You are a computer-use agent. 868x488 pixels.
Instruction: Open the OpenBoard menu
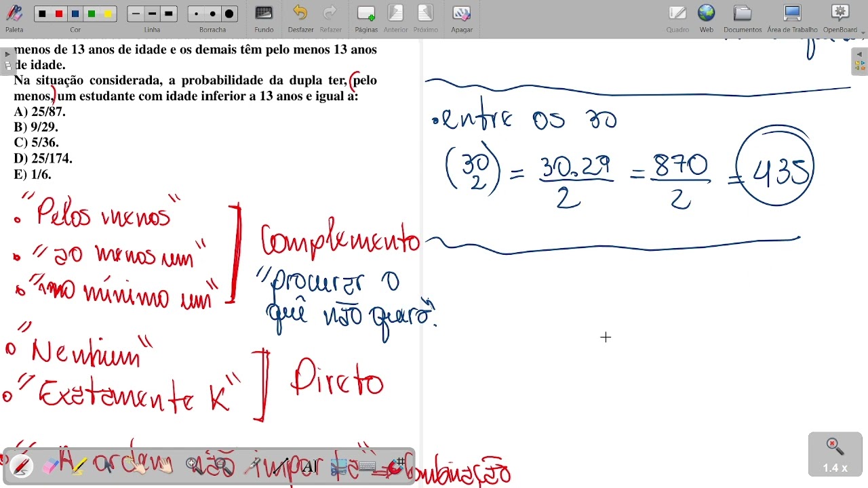[840, 18]
